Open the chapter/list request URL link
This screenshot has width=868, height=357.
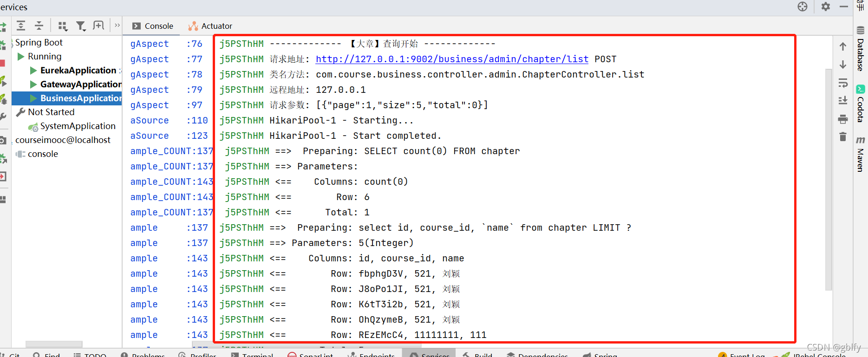click(x=452, y=59)
